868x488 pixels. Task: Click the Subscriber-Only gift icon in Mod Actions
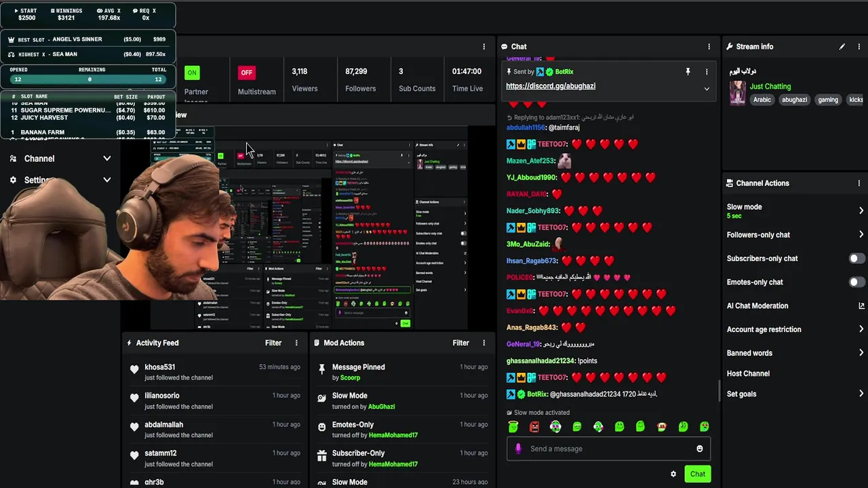[321, 455]
